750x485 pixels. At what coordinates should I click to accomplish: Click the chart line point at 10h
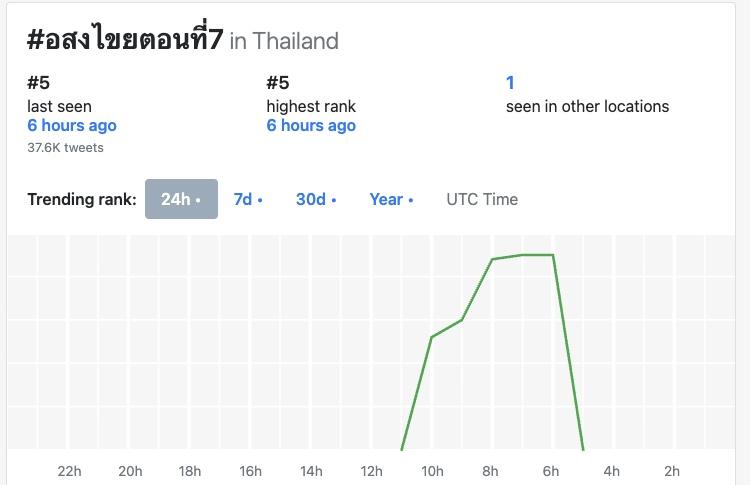(432, 337)
